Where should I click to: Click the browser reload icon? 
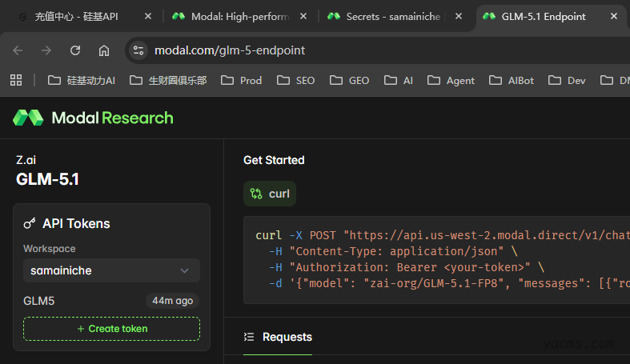click(x=75, y=50)
